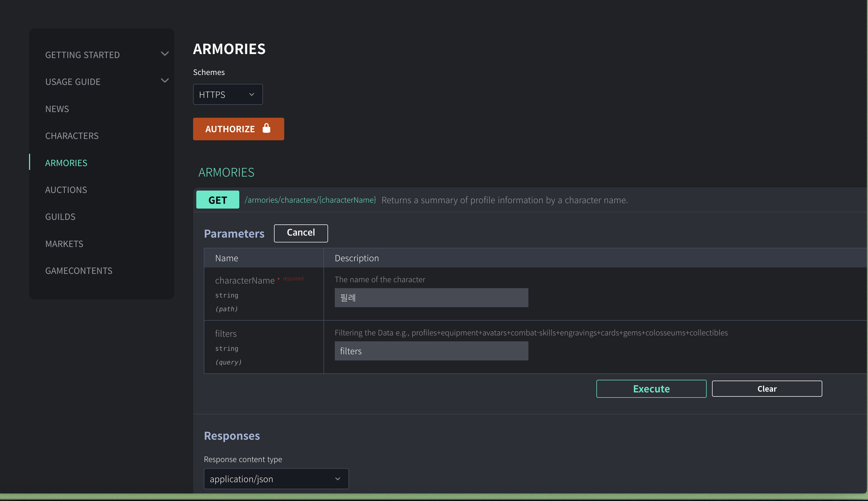Screen dimensions: 868x501
Task: Go to the News page
Action: click(x=57, y=109)
